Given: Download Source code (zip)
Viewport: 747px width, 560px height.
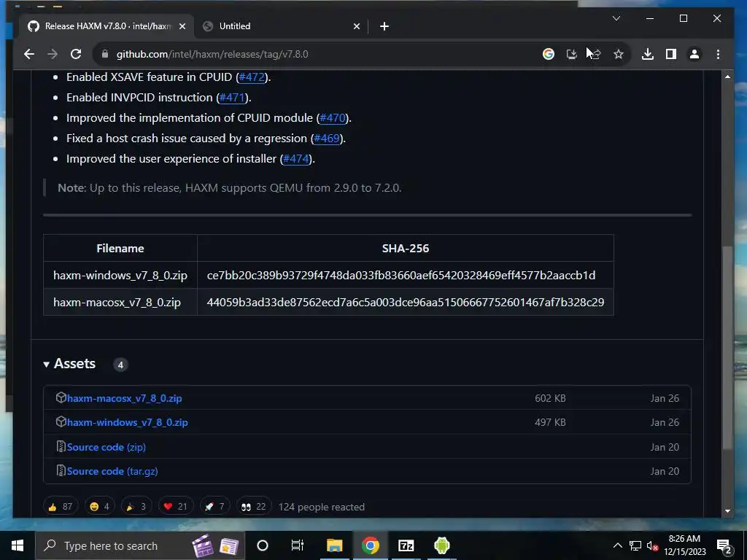Looking at the screenshot, I should tap(107, 447).
